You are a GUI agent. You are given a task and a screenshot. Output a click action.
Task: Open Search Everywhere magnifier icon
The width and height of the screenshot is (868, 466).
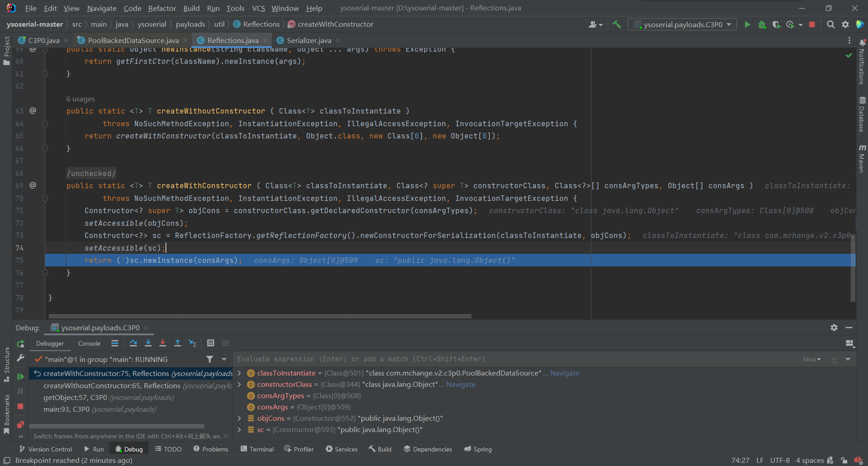point(830,24)
